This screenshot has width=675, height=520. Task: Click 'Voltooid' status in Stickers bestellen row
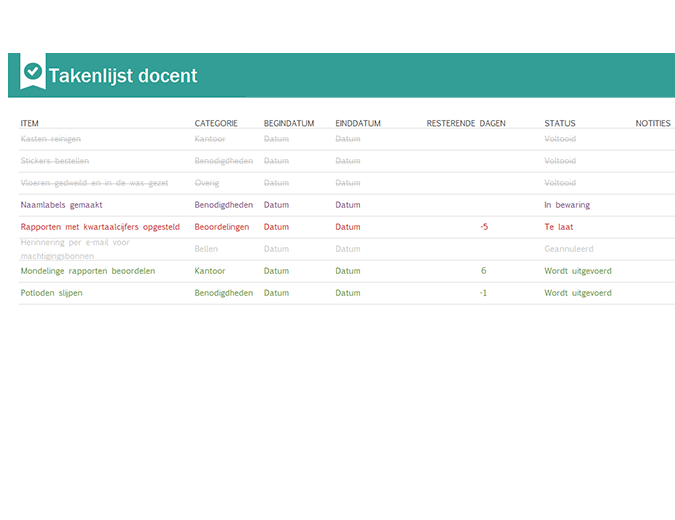click(x=560, y=161)
